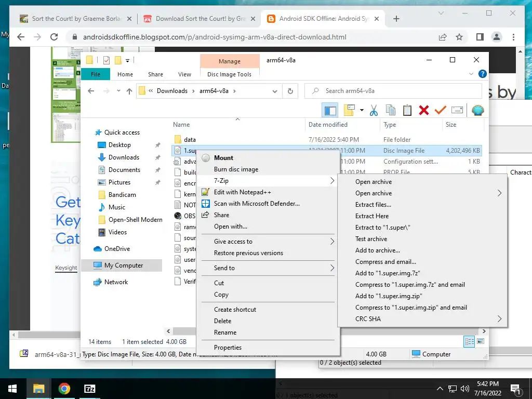
Task: Open a new Chrome tab
Action: click(396, 19)
